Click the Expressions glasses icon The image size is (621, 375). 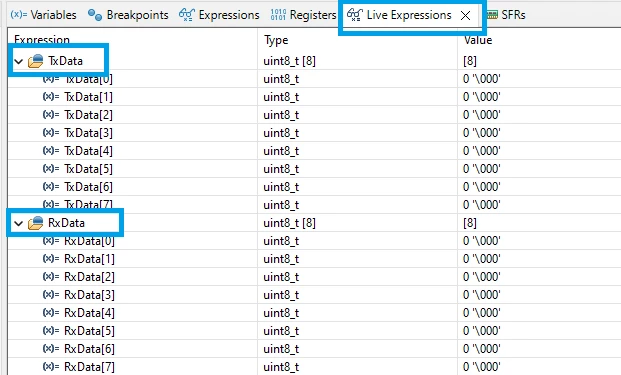click(187, 15)
